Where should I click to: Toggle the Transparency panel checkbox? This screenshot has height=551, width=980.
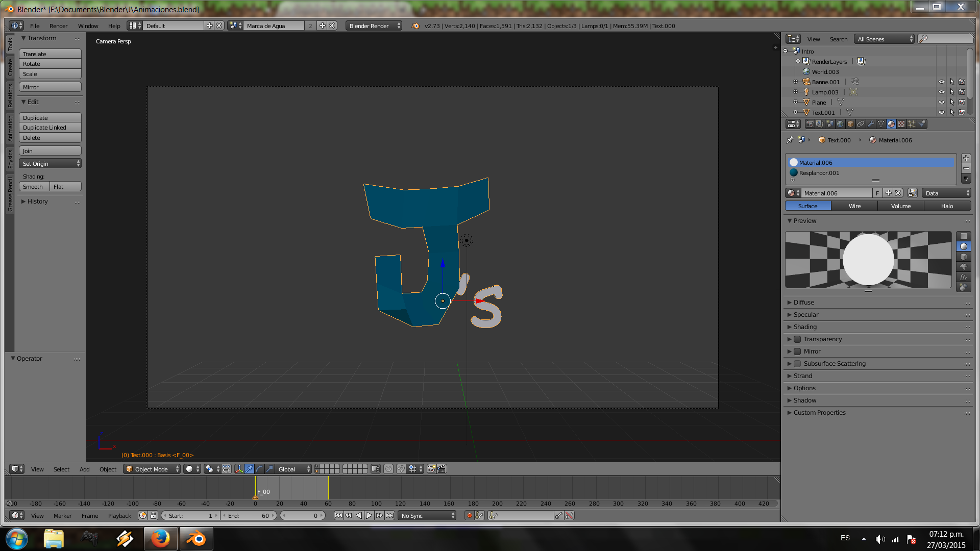tap(797, 339)
